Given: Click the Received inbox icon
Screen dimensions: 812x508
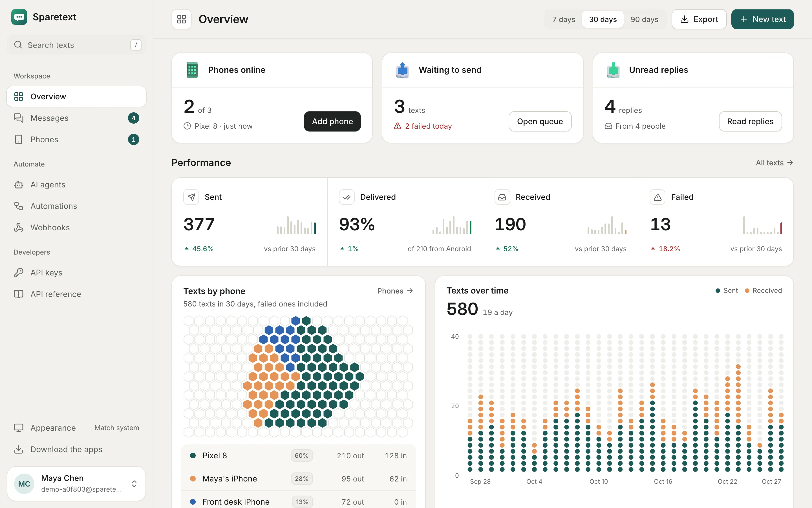Looking at the screenshot, I should point(502,197).
